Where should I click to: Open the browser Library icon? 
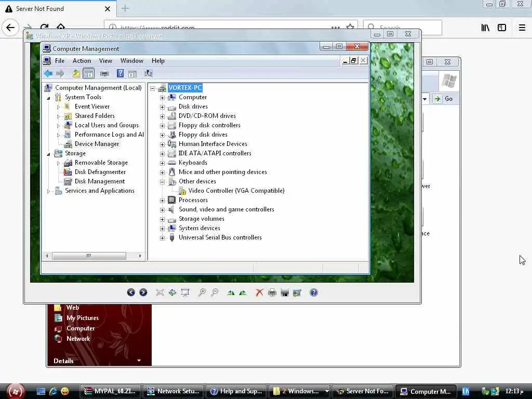coord(485,28)
